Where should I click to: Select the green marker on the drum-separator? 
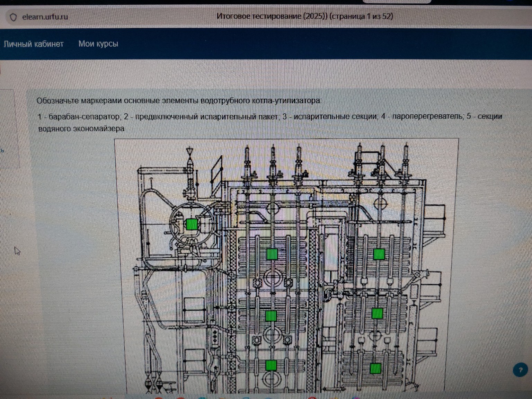192,224
